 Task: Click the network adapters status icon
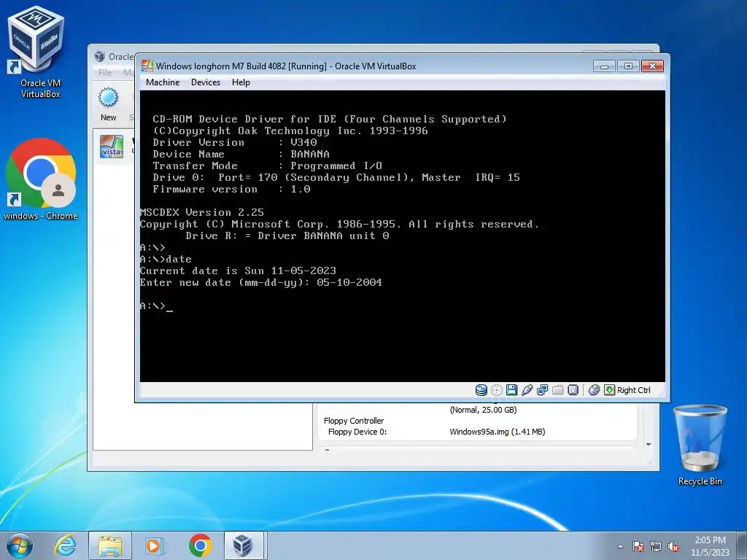click(542, 390)
